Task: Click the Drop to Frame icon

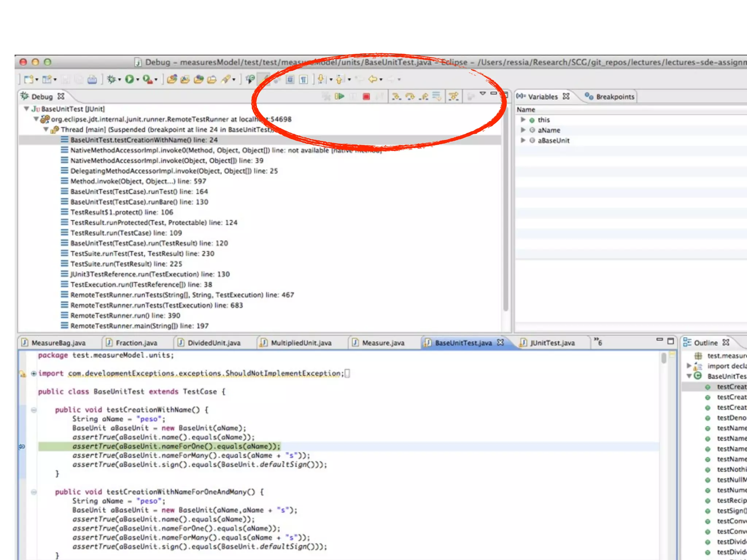Action: [x=437, y=97]
